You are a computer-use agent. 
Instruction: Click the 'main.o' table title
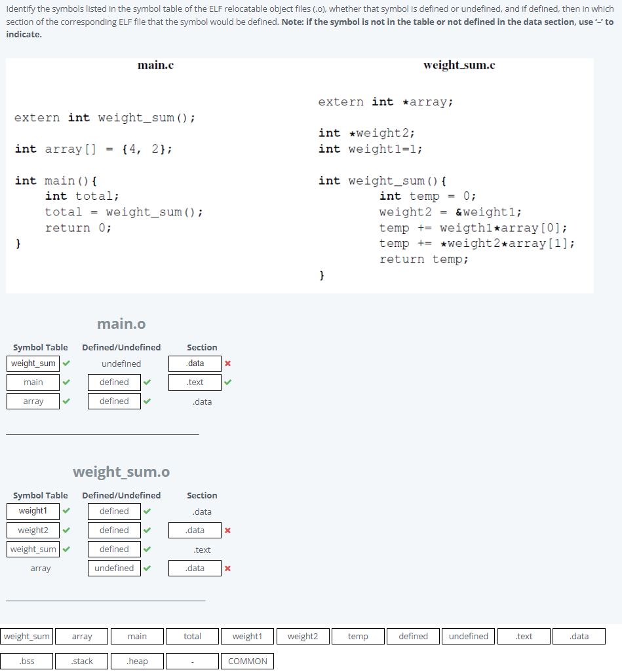tap(121, 324)
